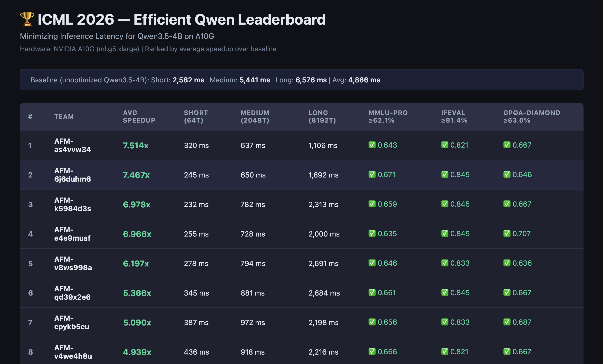Image resolution: width=603 pixels, height=364 pixels.
Task: Click the baseline Short 2,582 ms value
Action: tap(188, 80)
